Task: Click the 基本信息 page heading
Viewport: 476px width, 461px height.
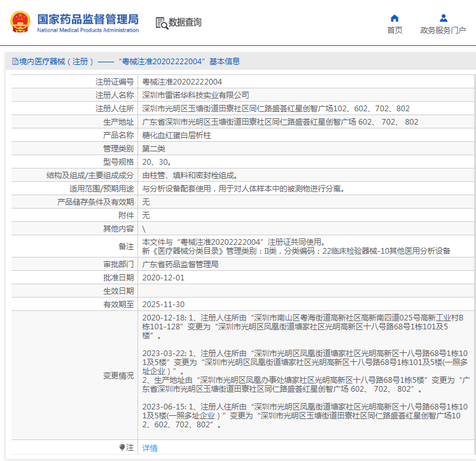Action: coord(225,62)
